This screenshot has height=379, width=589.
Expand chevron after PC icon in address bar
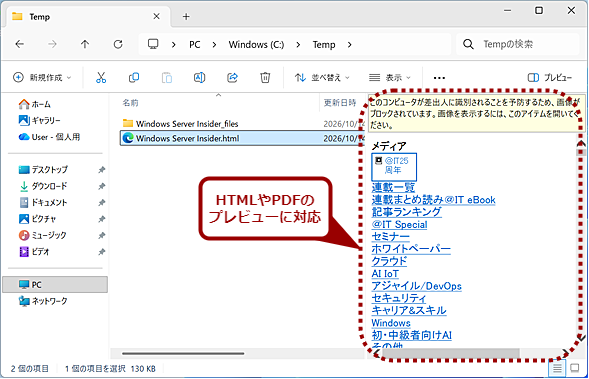coord(173,45)
